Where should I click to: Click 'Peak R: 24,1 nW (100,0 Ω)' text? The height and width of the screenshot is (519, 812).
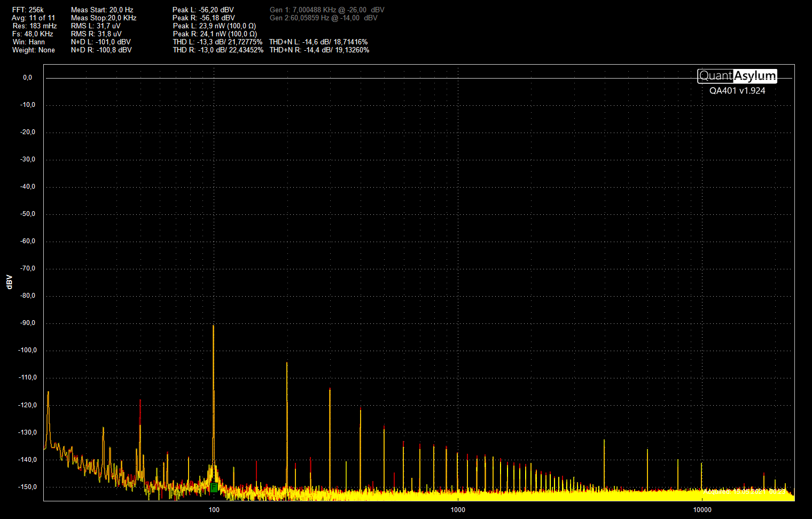[x=215, y=34]
